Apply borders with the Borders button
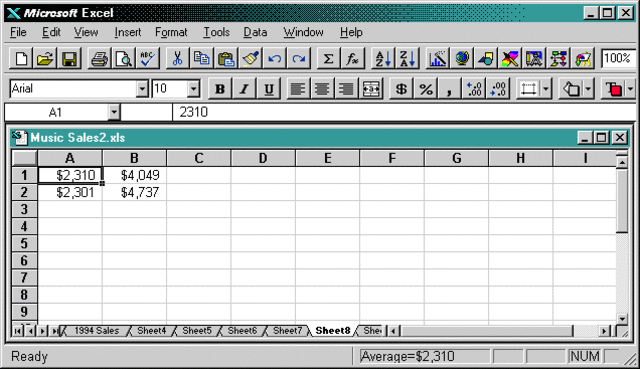Viewport: 640px width, 369px height. 529,89
